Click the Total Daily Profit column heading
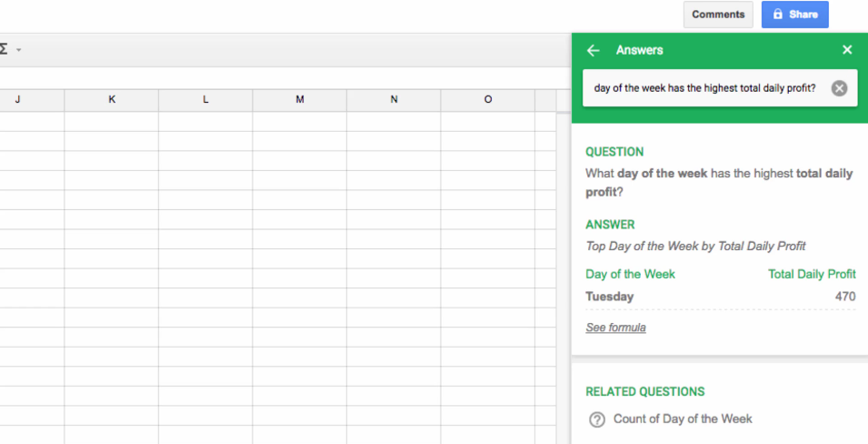The height and width of the screenshot is (444, 868). 812,274
